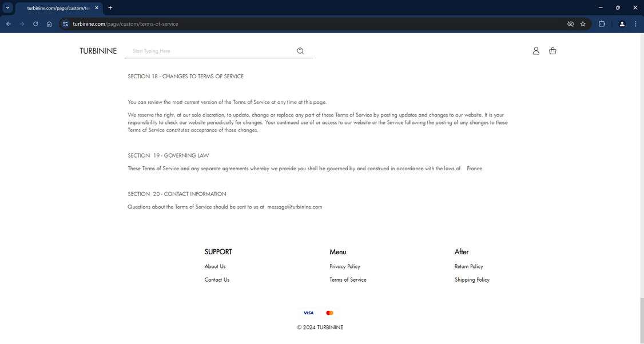Open the Contact Us footer link
This screenshot has height=344, width=644.
tap(217, 279)
